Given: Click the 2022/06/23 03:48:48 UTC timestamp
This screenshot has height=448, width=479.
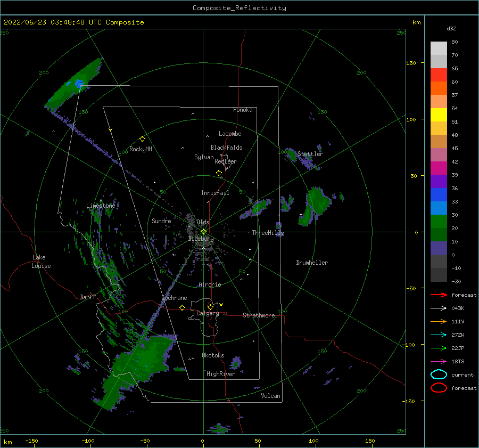Looking at the screenshot, I should coord(52,22).
